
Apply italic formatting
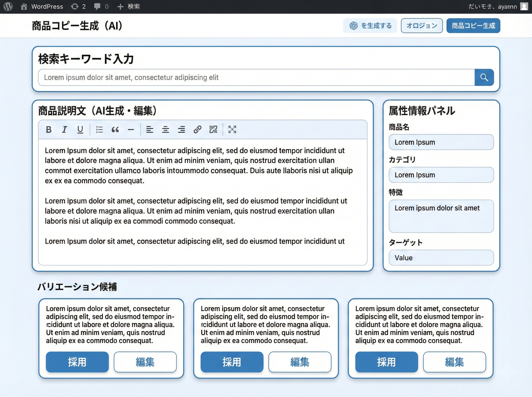coord(64,130)
